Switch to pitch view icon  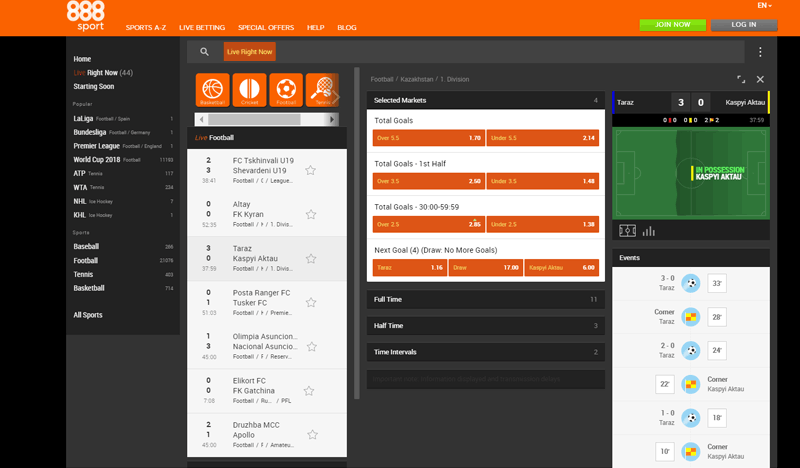tap(627, 231)
